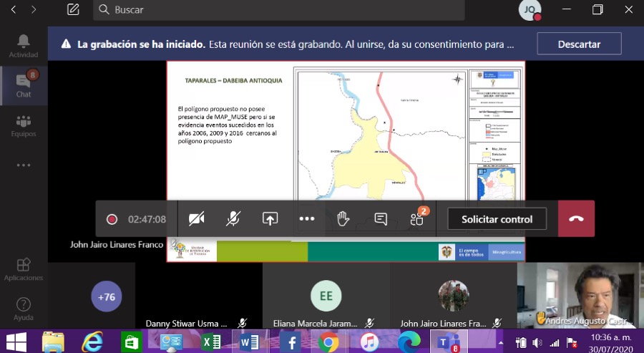The image size is (644, 353).
Task: Toggle the camera on or off
Action: pos(196,219)
